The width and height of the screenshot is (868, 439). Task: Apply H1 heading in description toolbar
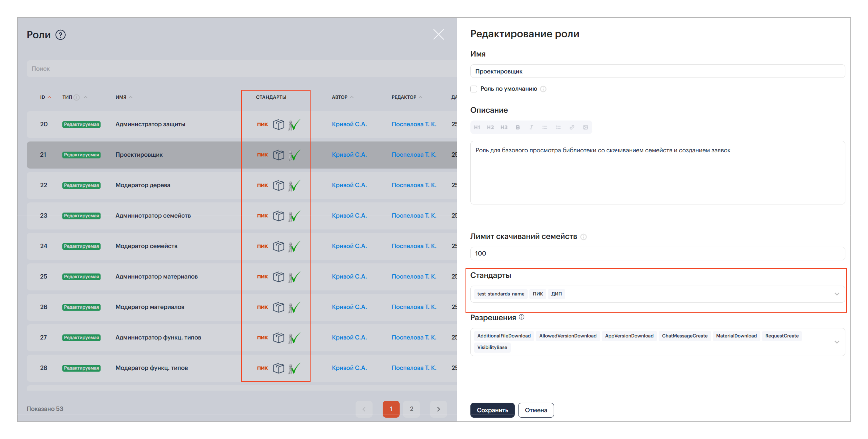(x=477, y=127)
